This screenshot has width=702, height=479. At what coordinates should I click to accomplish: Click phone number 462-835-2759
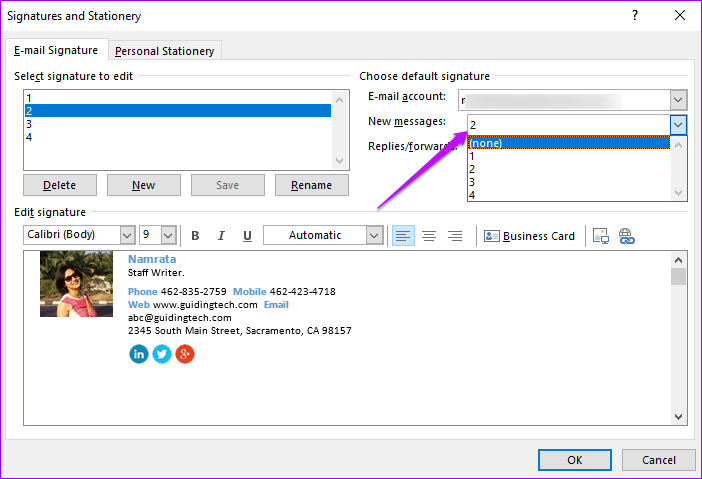194,291
